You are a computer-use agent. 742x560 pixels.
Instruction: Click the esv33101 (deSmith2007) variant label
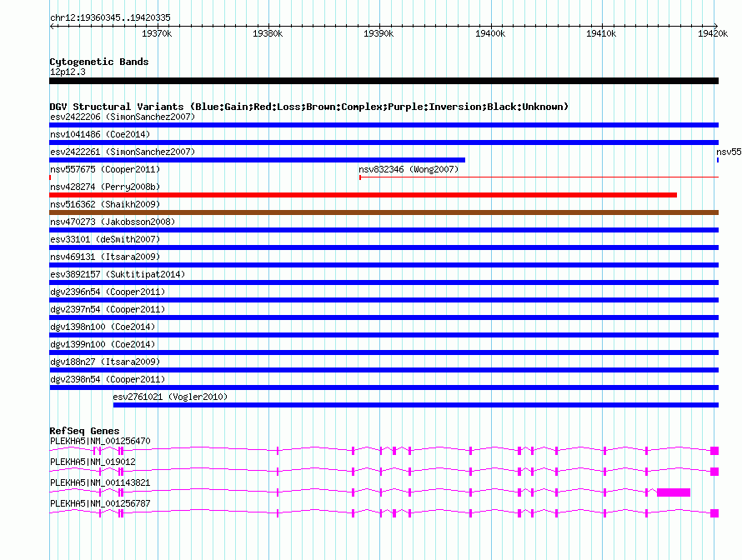[104, 239]
